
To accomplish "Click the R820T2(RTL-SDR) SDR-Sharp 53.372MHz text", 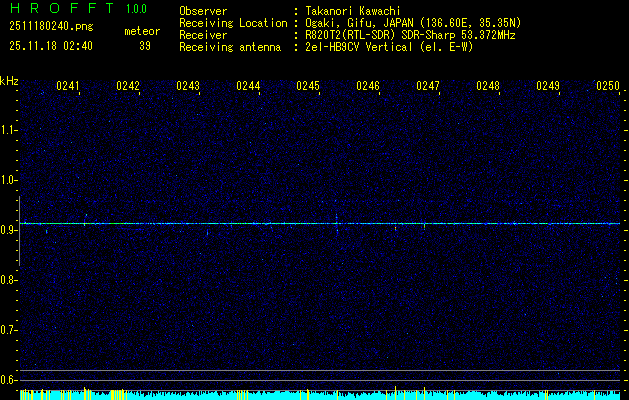I will (x=410, y=35).
